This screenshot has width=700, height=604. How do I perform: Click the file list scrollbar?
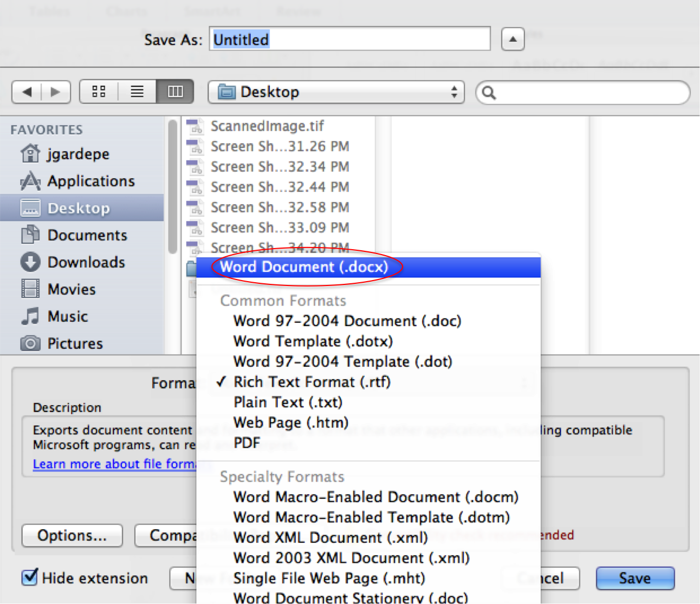tap(172, 187)
